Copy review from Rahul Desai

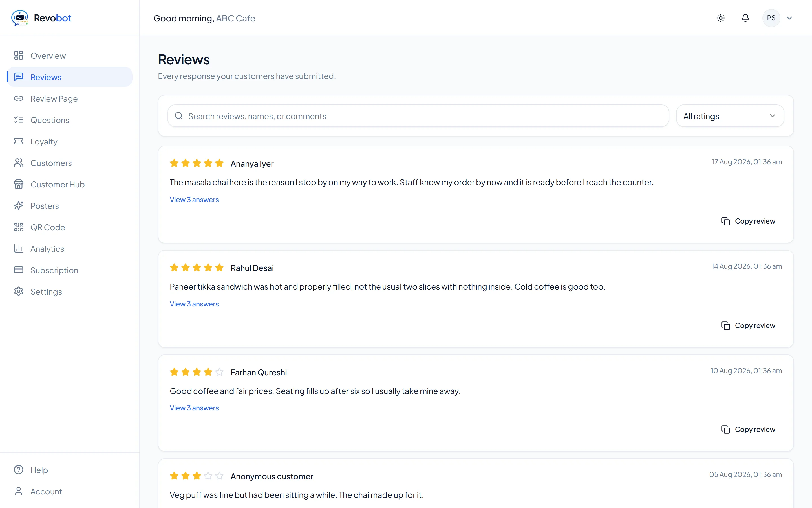tap(748, 326)
